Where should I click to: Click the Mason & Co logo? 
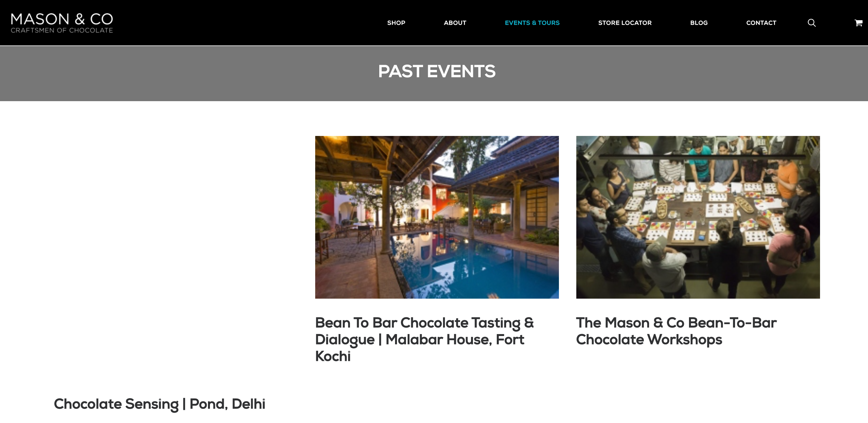pos(62,19)
